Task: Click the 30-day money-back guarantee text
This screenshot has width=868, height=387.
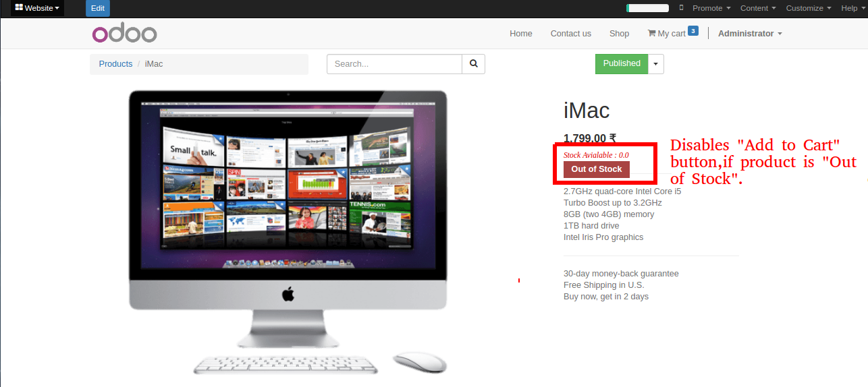Action: [x=621, y=274]
